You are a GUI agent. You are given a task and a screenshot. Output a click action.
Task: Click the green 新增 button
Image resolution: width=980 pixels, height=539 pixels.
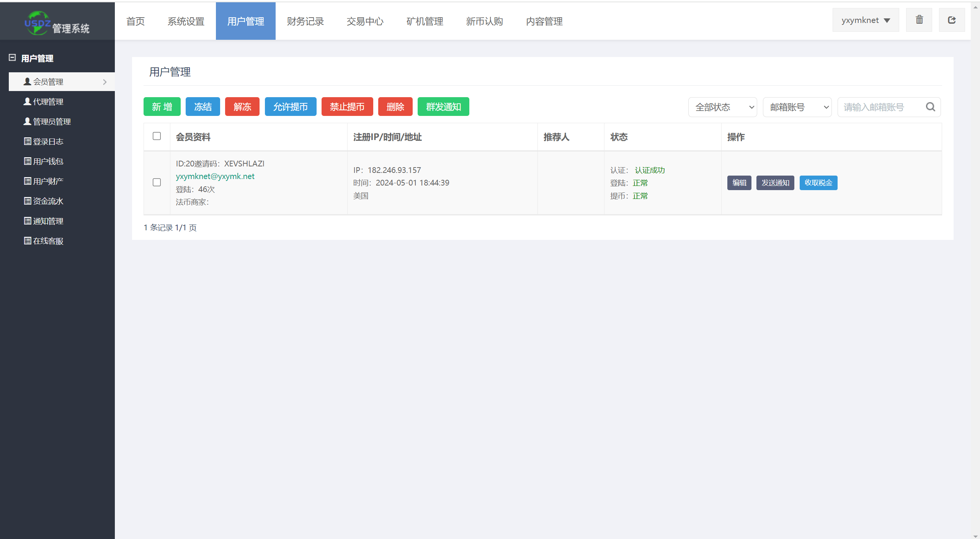tap(162, 107)
